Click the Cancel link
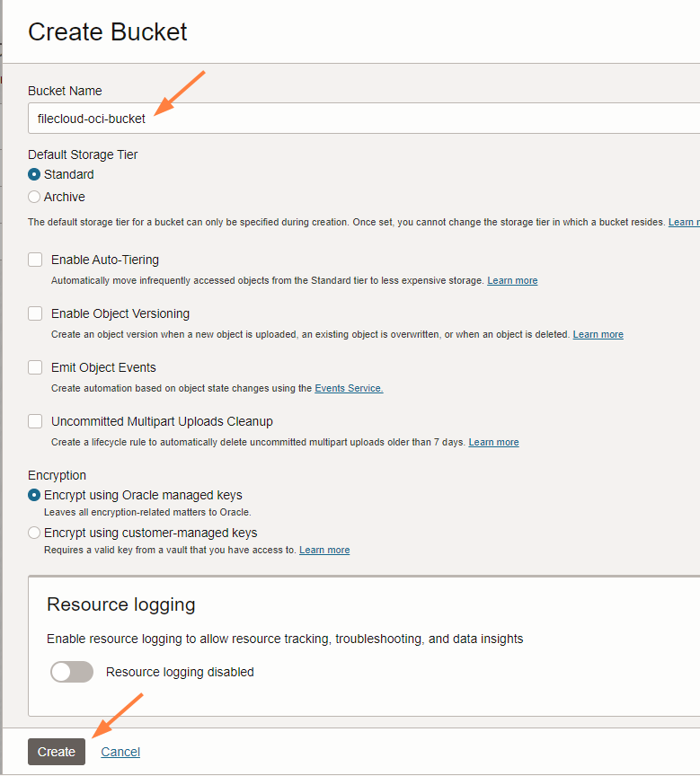The height and width of the screenshot is (776, 700). [x=120, y=752]
